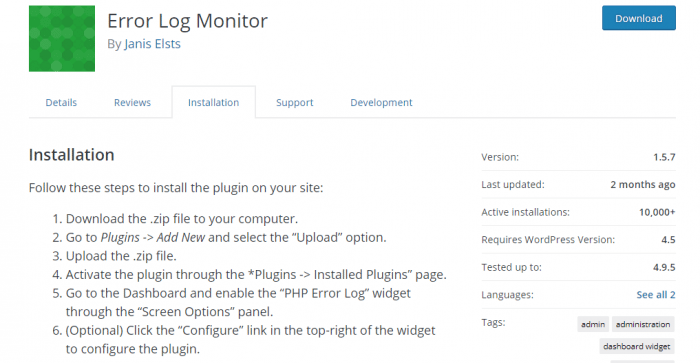
Task: Select the admin tag
Action: pyautogui.click(x=593, y=324)
